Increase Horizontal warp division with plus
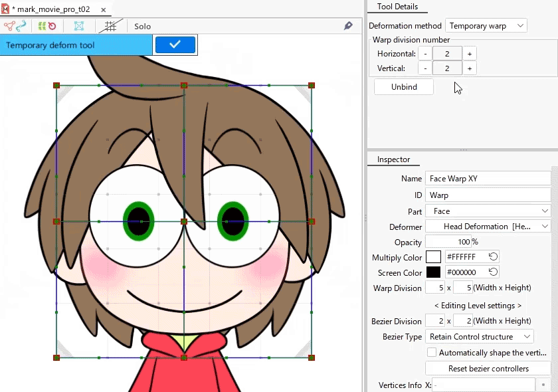Viewport: 558px width, 392px height. coord(470,54)
